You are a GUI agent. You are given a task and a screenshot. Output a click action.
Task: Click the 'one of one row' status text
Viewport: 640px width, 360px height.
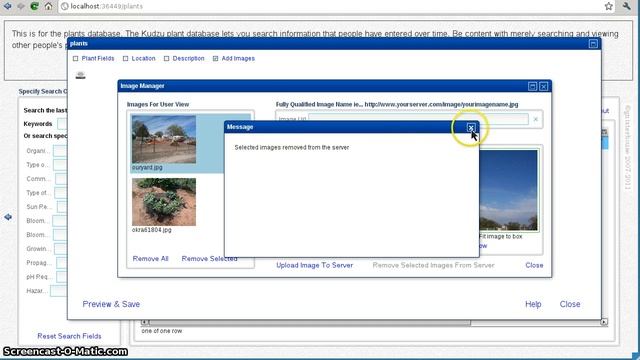click(x=162, y=331)
